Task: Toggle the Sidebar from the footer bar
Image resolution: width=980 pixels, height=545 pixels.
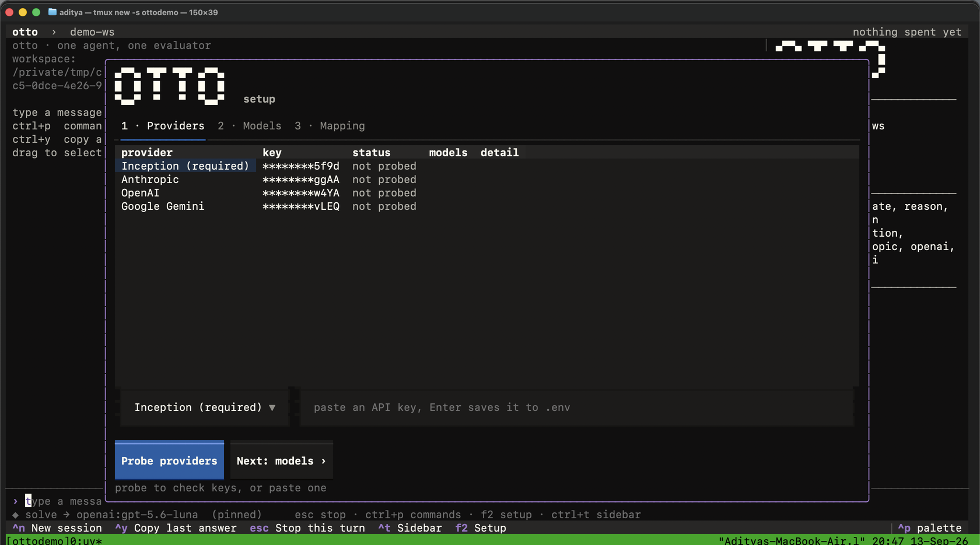Action: pos(410,528)
